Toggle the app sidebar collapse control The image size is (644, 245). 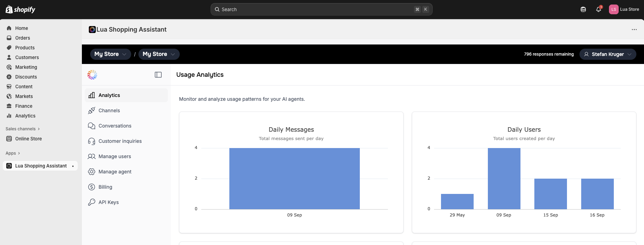[x=158, y=74]
